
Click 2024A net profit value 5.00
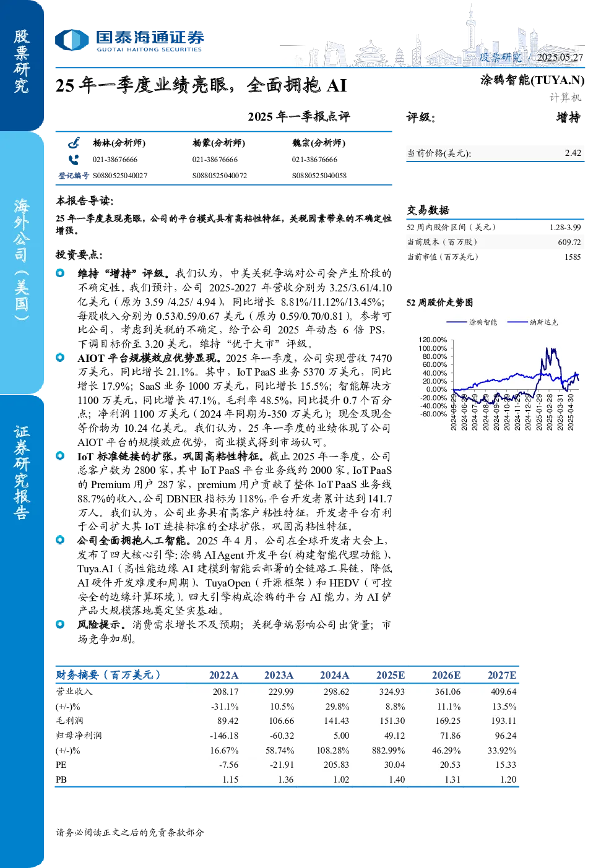[x=341, y=736]
